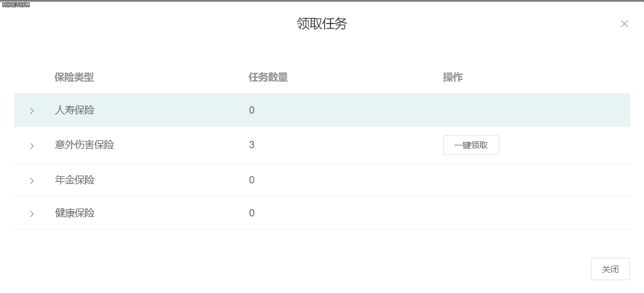Click the task count 0 for 健康保险

tap(252, 213)
